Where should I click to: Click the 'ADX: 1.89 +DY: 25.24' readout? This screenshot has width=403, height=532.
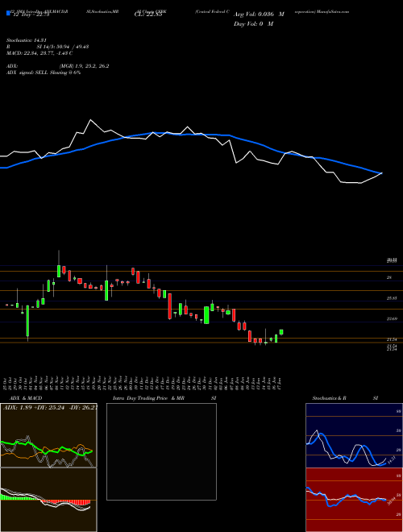tap(49, 407)
